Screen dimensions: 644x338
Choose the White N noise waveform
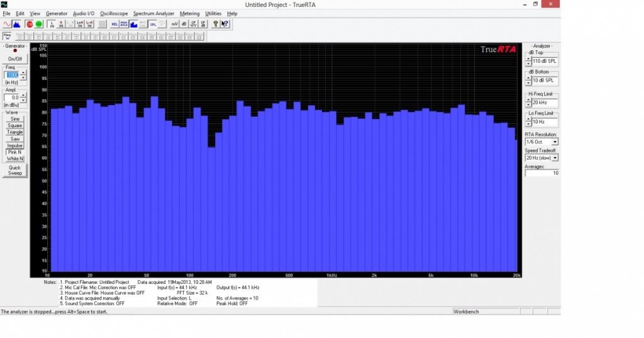pyautogui.click(x=15, y=159)
